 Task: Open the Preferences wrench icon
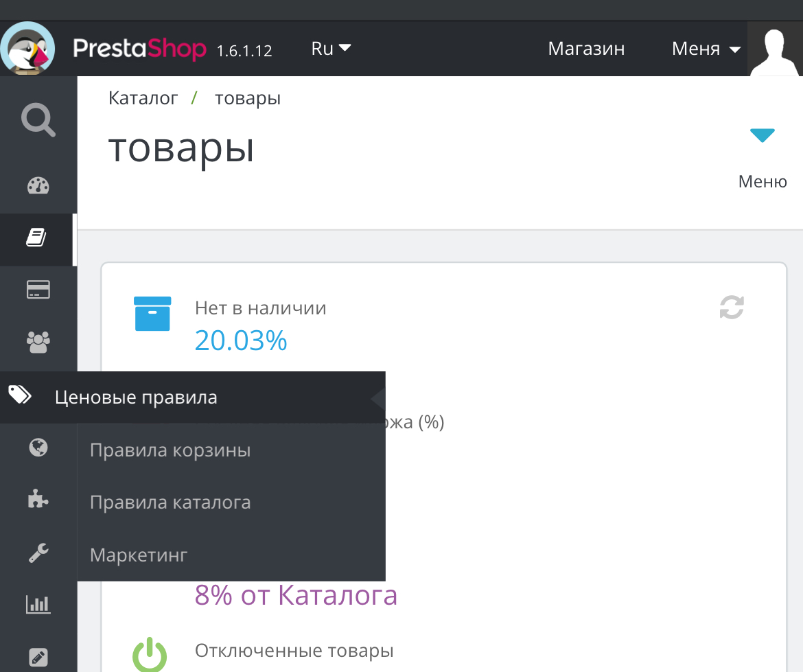38,552
